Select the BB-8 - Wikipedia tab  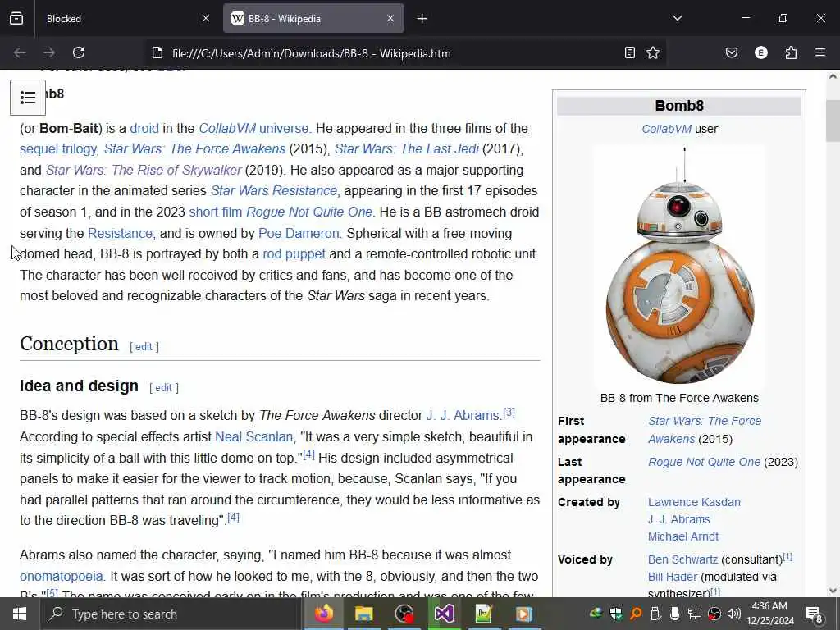point(313,18)
